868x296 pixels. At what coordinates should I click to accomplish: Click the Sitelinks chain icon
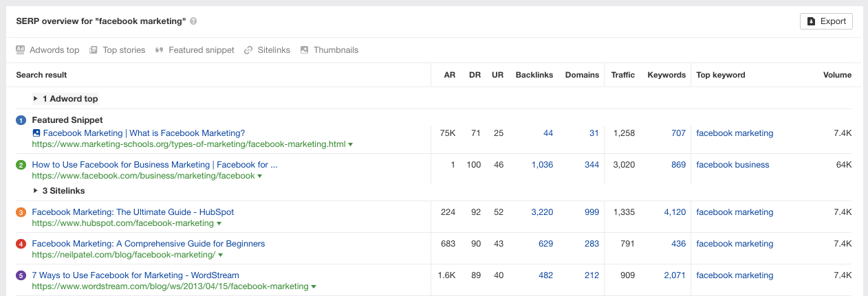(248, 50)
